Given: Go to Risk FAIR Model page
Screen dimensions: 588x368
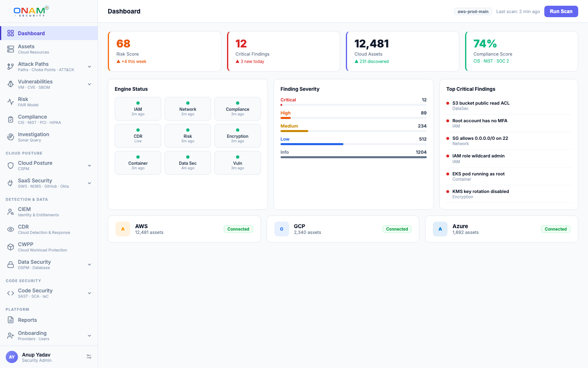Looking at the screenshot, I should point(49,102).
